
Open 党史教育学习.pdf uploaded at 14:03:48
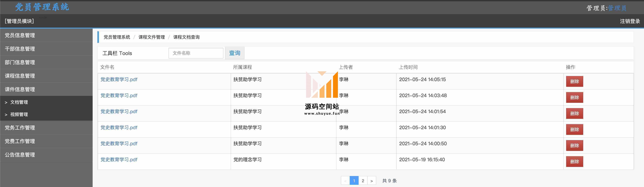pos(119,96)
